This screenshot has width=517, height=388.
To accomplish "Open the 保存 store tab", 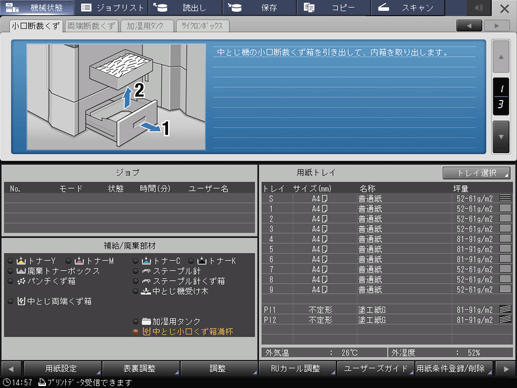I will pyautogui.click(x=259, y=7).
